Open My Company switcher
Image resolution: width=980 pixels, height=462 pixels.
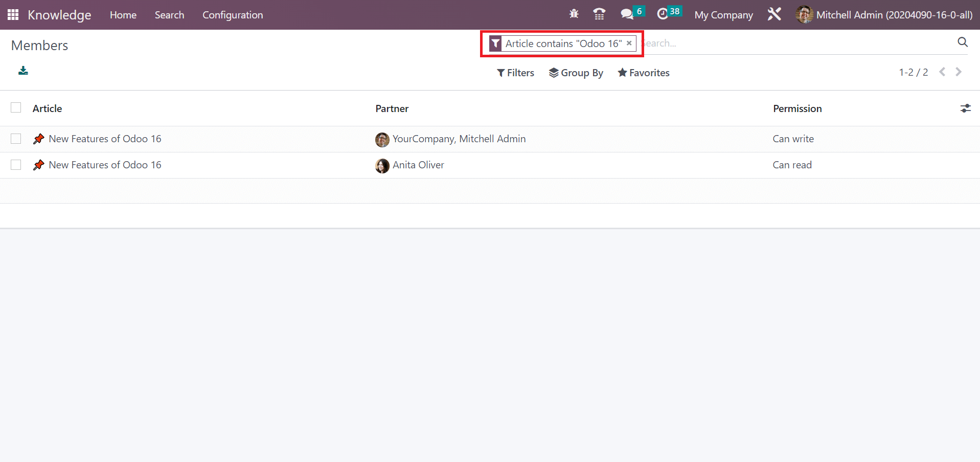coord(723,15)
